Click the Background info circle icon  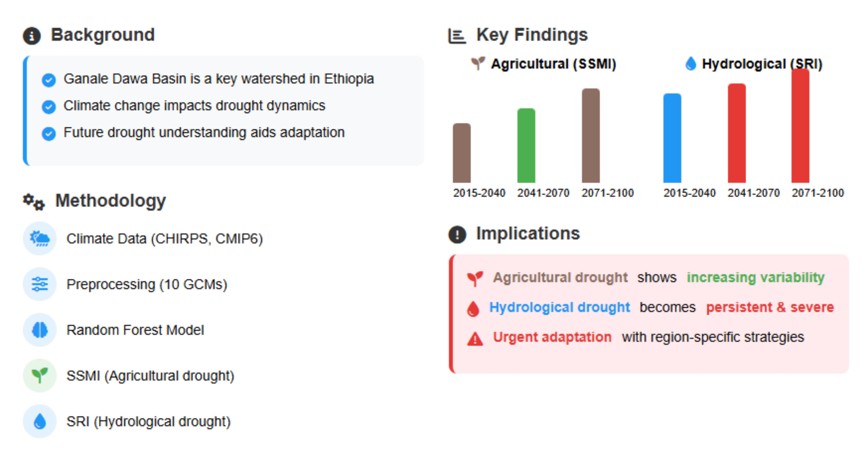(32, 36)
